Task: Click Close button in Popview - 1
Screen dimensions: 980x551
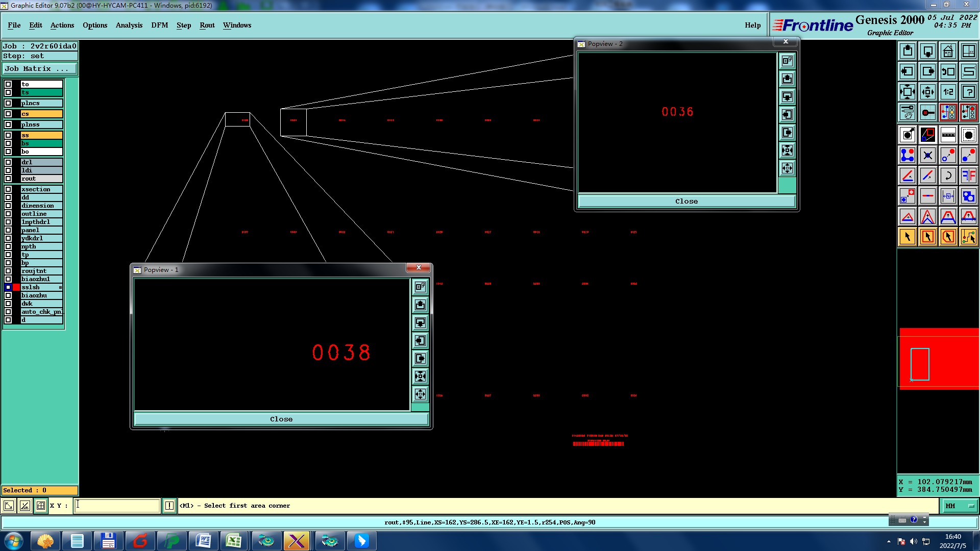Action: coord(281,419)
